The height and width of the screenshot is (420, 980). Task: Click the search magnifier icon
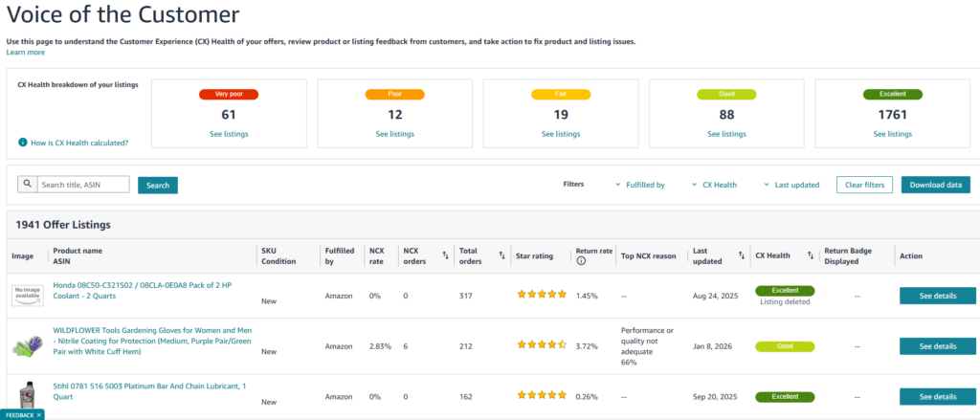(x=28, y=185)
